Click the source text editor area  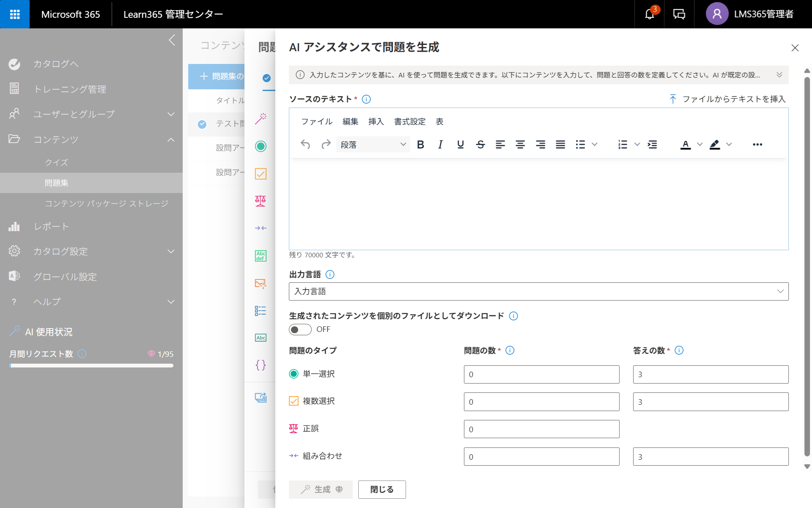point(538,204)
